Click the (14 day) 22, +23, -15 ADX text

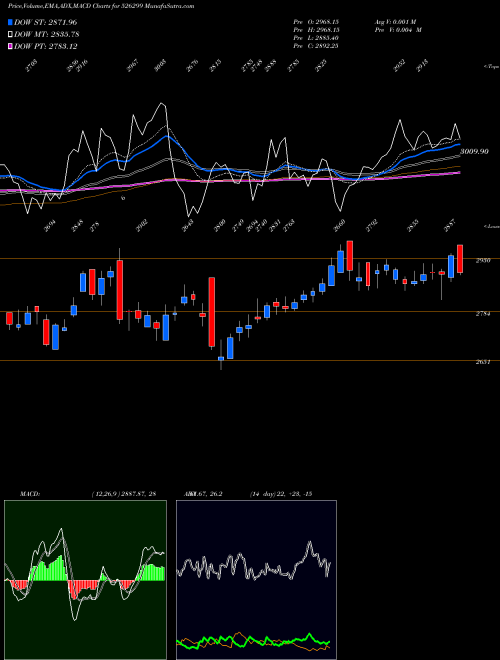281,494
